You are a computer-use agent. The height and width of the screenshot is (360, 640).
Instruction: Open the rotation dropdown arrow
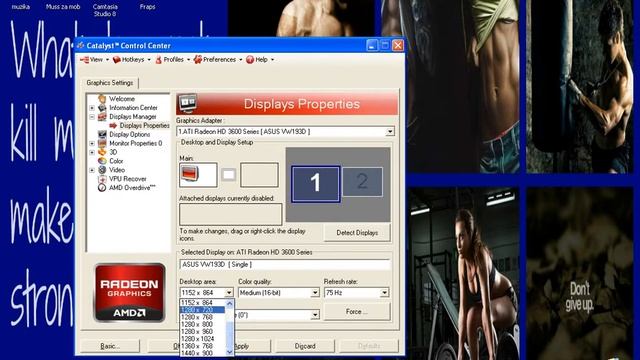315,315
